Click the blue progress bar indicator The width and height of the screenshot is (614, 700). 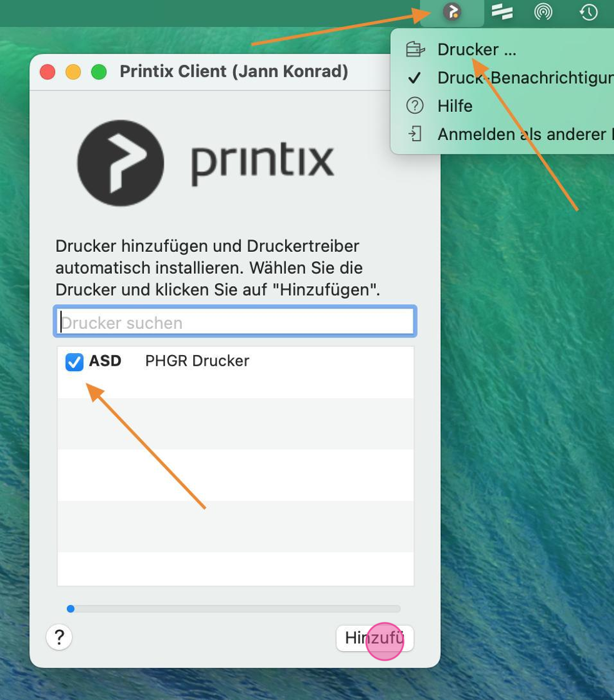[71, 609]
